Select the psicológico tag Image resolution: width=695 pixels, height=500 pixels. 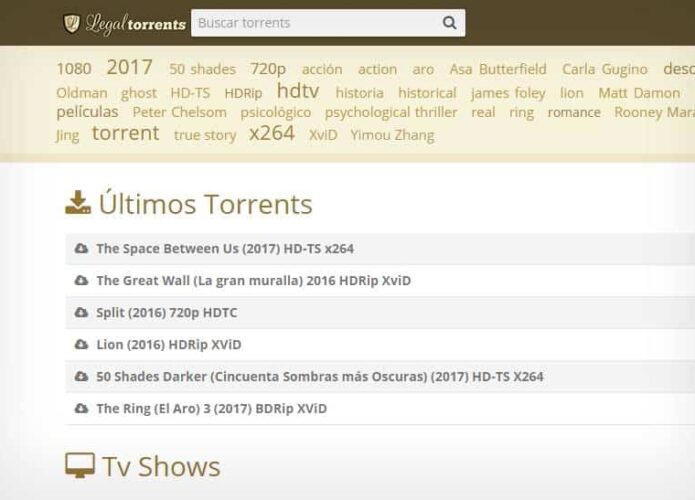(x=276, y=113)
